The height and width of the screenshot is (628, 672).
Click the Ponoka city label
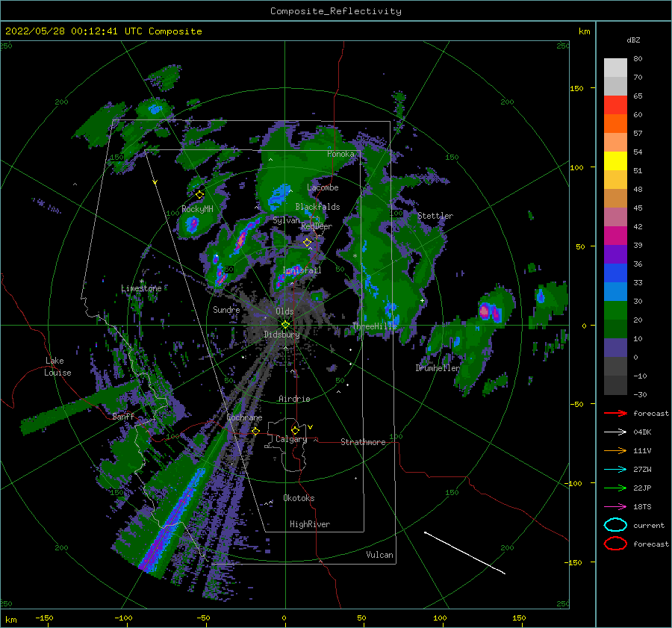point(340,154)
